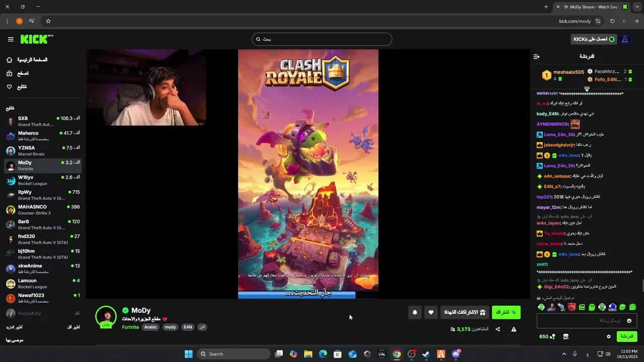This screenshot has height=362, width=644.
Task: Open Lamuun Rocket League channel
Action: (x=43, y=284)
